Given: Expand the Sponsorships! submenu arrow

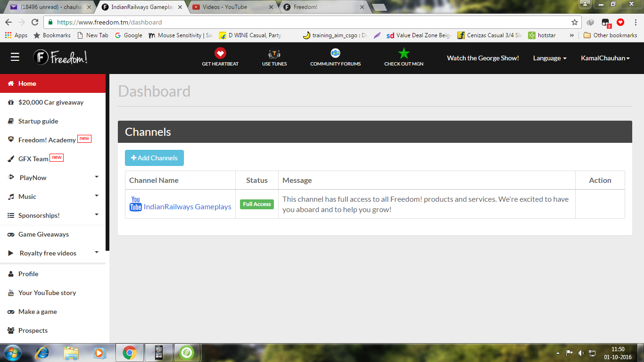Looking at the screenshot, I should [97, 214].
